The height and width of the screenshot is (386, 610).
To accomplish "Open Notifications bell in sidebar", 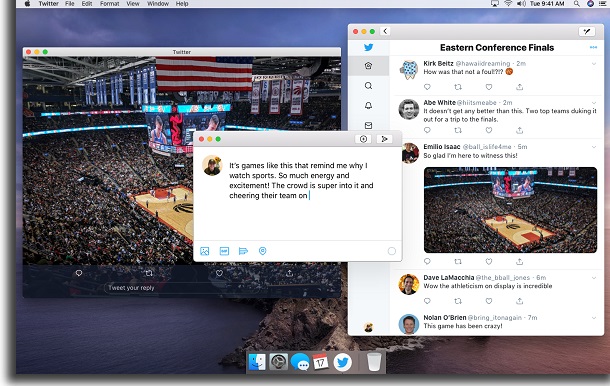I will tap(368, 105).
